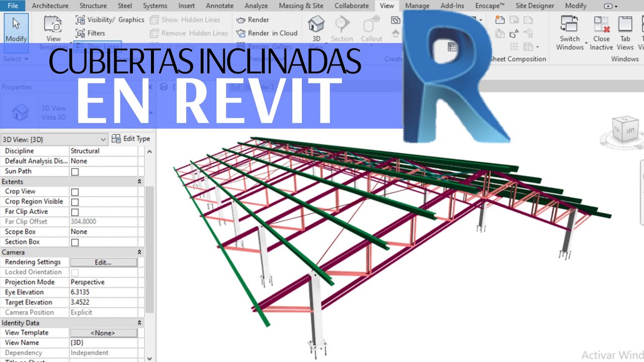This screenshot has width=644, height=362.
Task: Switch to Massing & Site tab
Action: coord(302,6)
